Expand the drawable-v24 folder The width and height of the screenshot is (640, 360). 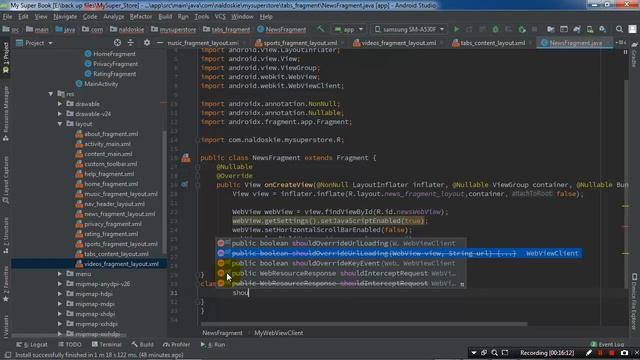coord(60,114)
